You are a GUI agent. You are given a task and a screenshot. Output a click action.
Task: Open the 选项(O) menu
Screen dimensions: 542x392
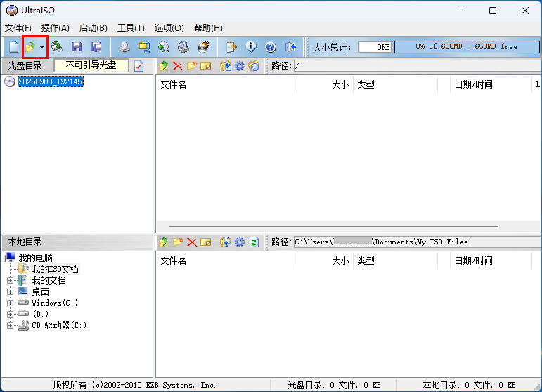click(169, 27)
